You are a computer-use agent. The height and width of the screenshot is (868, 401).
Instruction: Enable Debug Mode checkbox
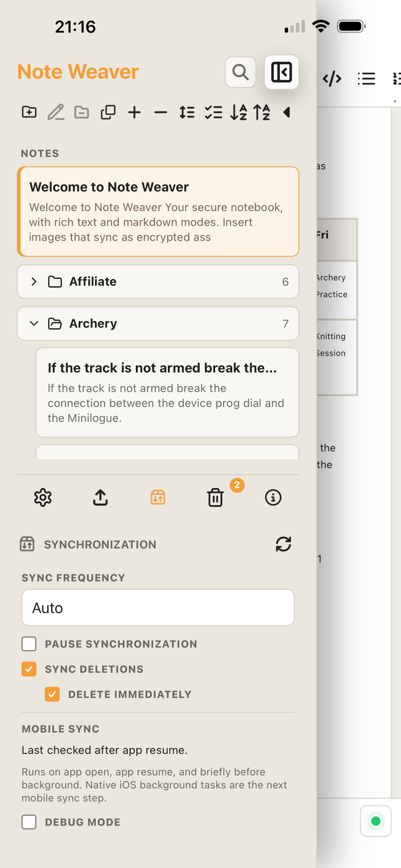pos(29,822)
